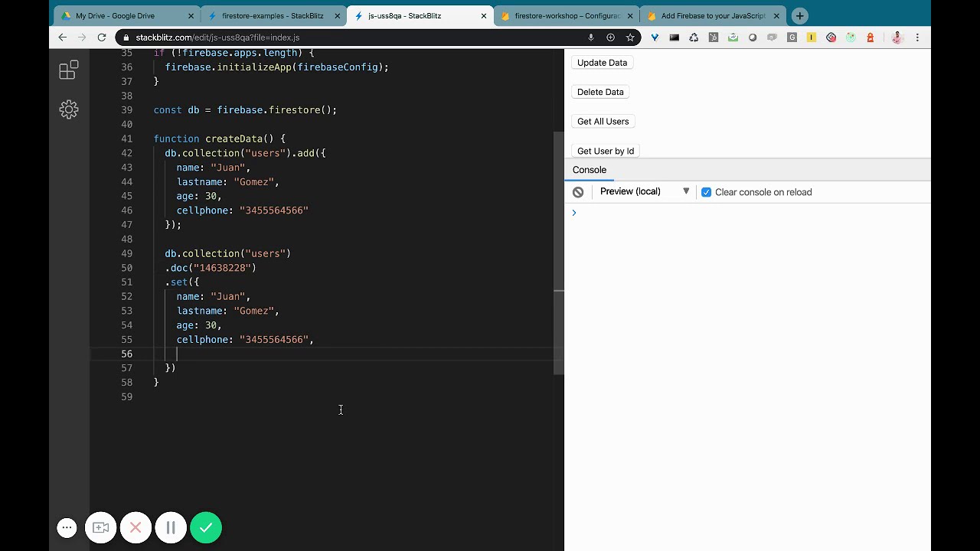Click the gray G extension icon
This screenshot has height=551, width=980.
click(792, 37)
